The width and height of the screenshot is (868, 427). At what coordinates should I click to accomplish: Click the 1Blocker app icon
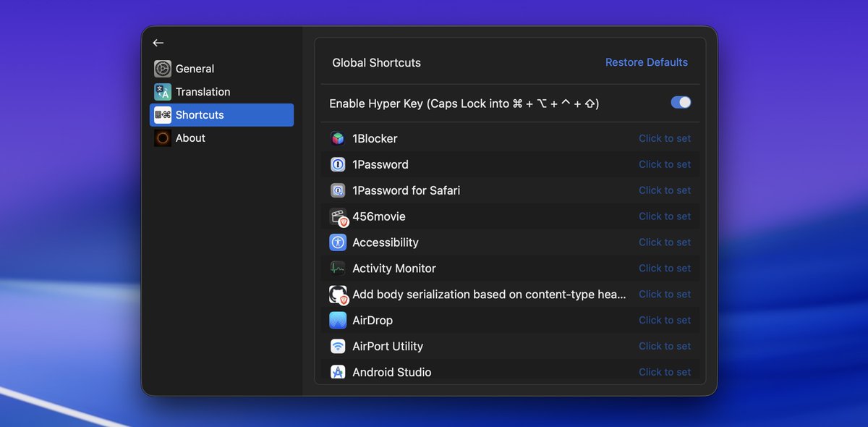338,138
